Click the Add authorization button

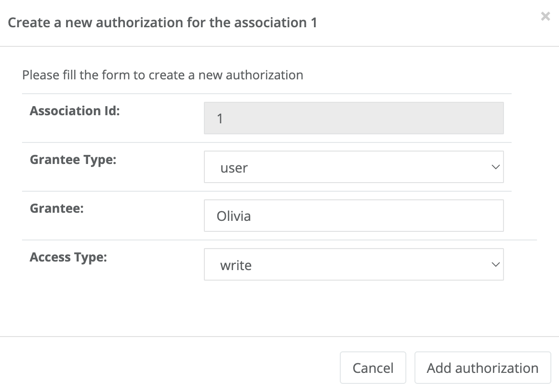point(483,368)
